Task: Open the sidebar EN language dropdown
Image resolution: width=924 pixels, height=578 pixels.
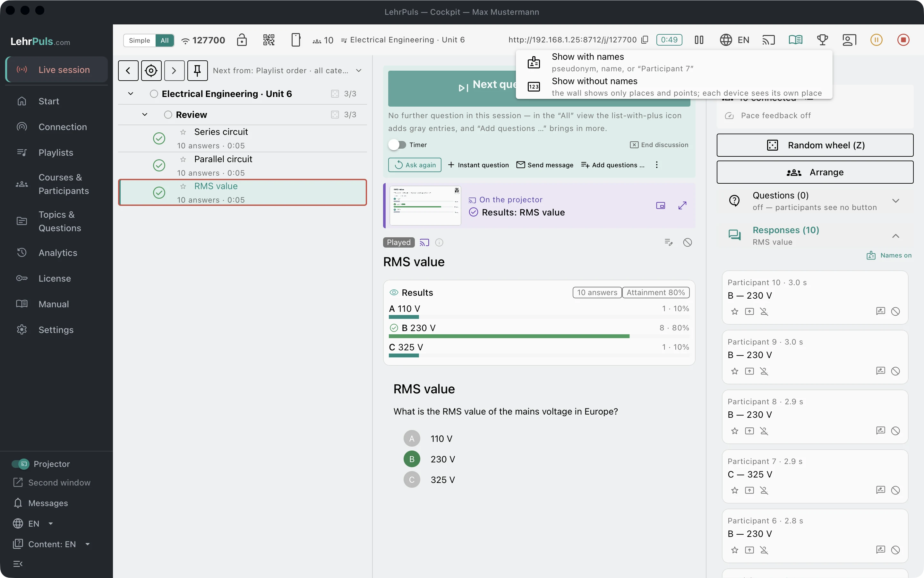Action: (x=33, y=523)
